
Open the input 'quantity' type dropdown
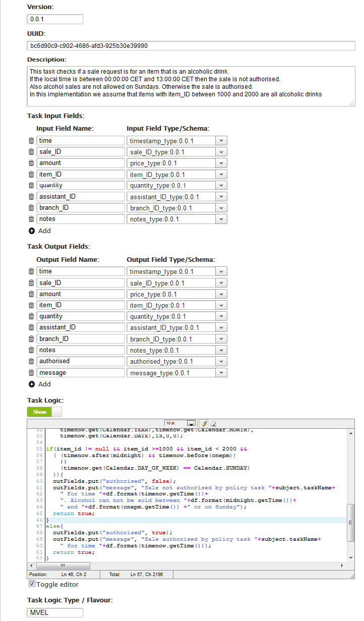click(x=221, y=186)
